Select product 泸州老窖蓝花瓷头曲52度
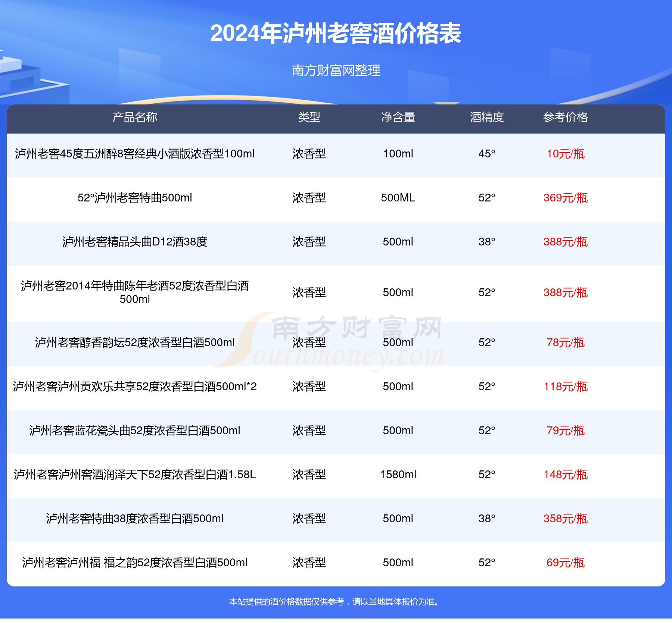Screen dimensions: 672x623 (x=135, y=431)
